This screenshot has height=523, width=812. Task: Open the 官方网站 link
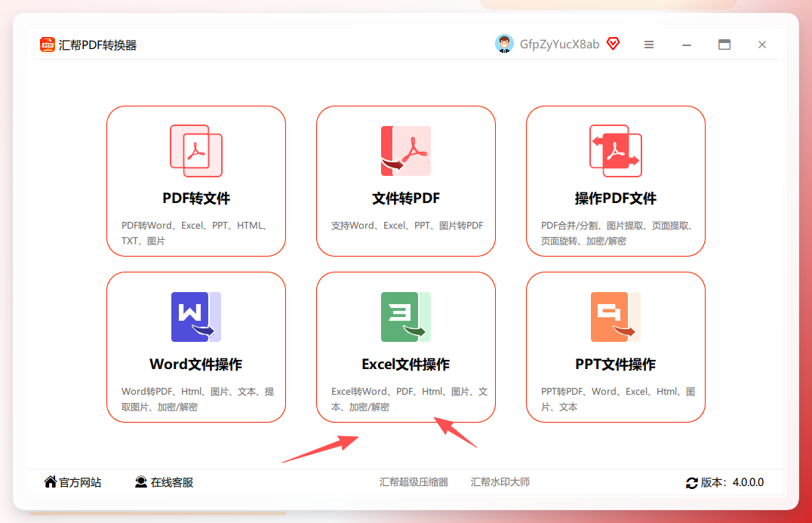point(80,482)
